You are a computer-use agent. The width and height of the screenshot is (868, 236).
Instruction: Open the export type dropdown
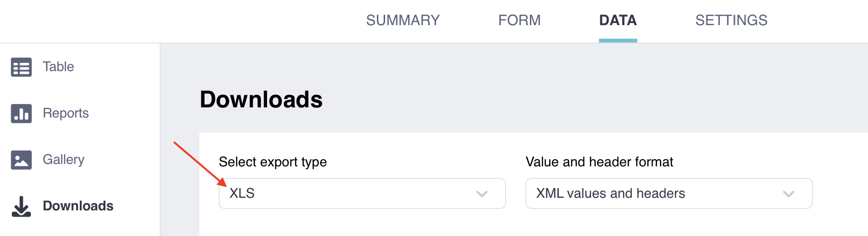pos(362,193)
